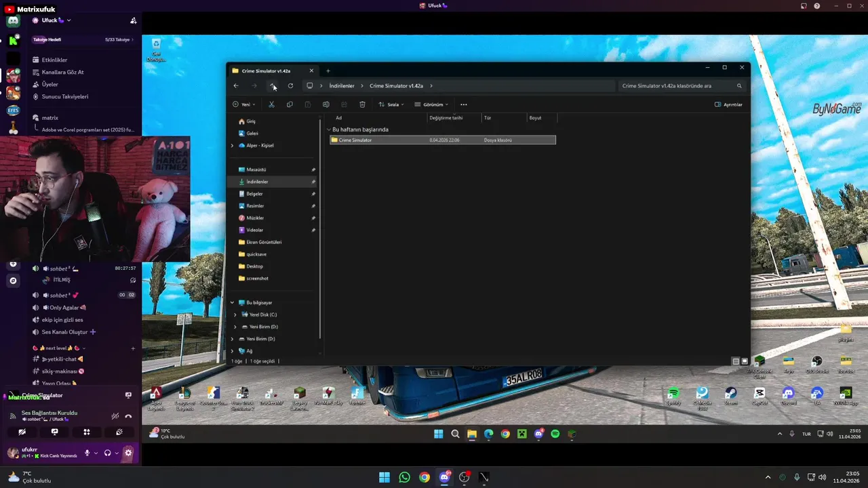Share your screen in Discord voice panel
The height and width of the screenshot is (488, 868).
point(54,432)
